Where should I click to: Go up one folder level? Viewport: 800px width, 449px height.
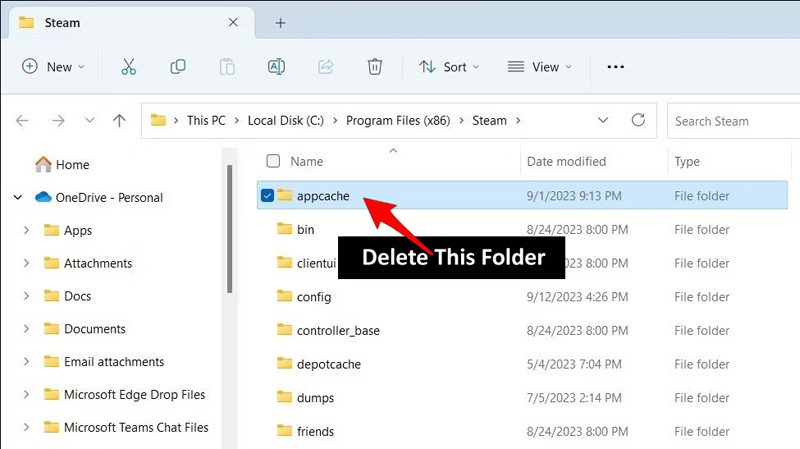(x=119, y=120)
